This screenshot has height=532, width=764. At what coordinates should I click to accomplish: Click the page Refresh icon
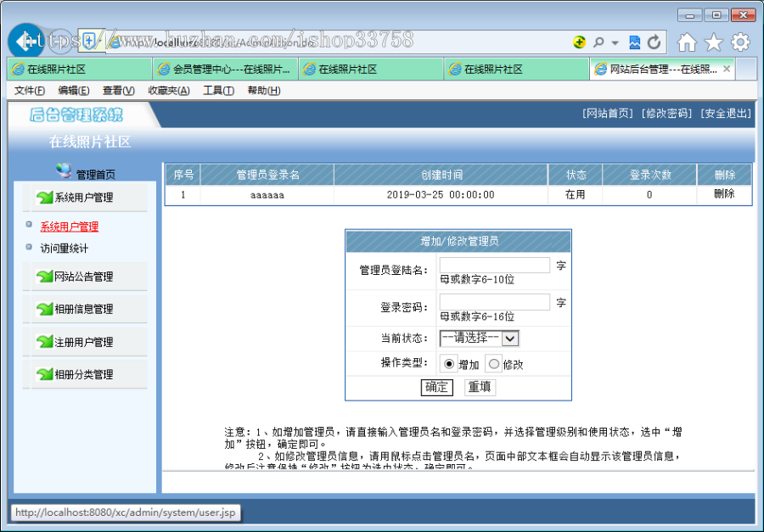pyautogui.click(x=653, y=41)
